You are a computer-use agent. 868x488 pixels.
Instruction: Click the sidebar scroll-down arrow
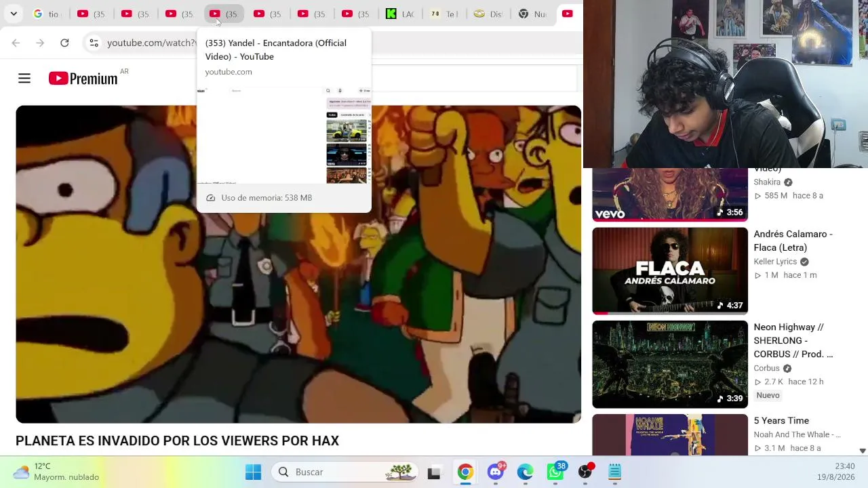[863, 451]
